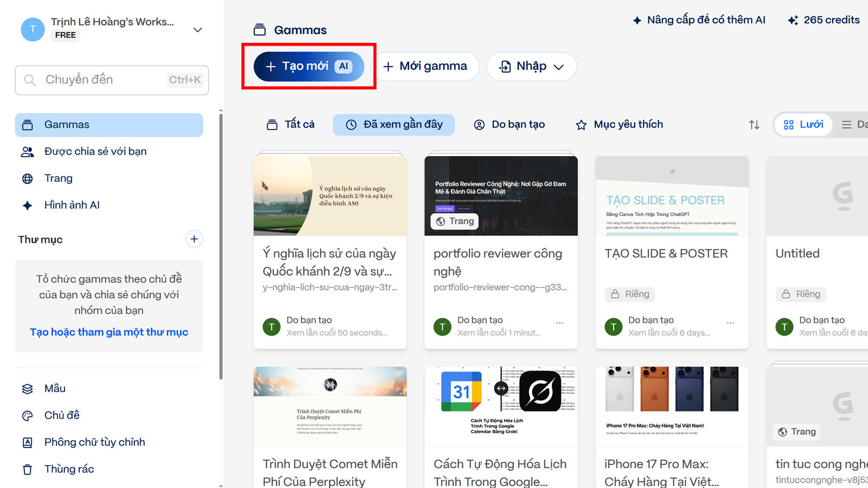Open Mẫu templates in sidebar
Screen dimensions: 868x488
tap(55, 388)
